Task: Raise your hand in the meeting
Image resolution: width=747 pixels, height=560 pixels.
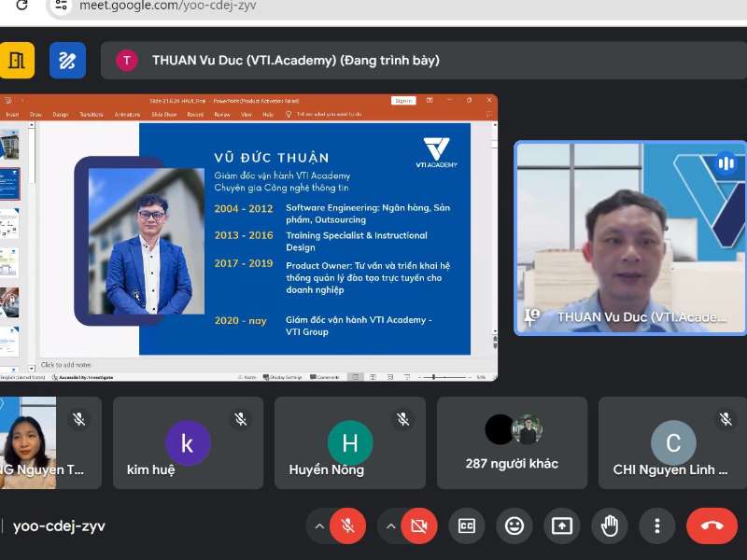Action: 610,526
